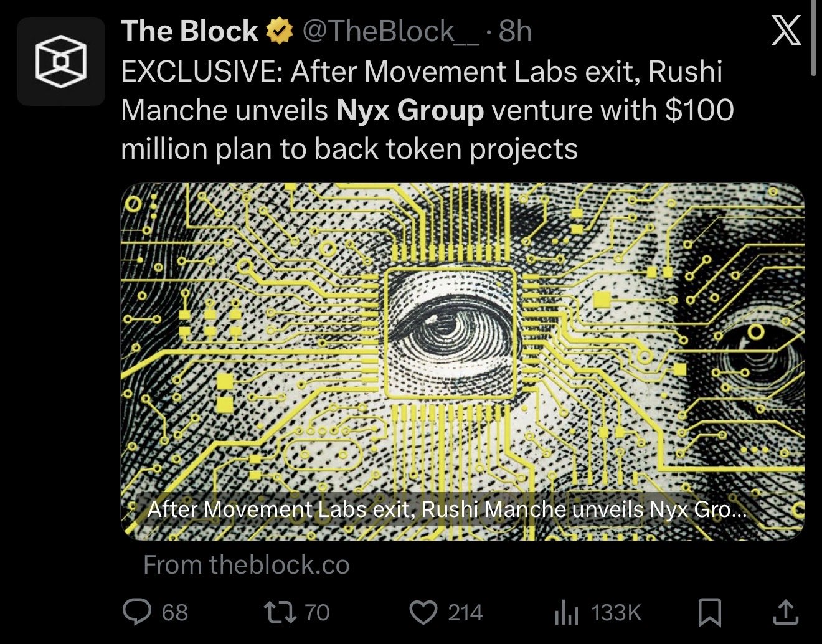
Task: Click the @TheBlock__ handle
Action: point(390,31)
